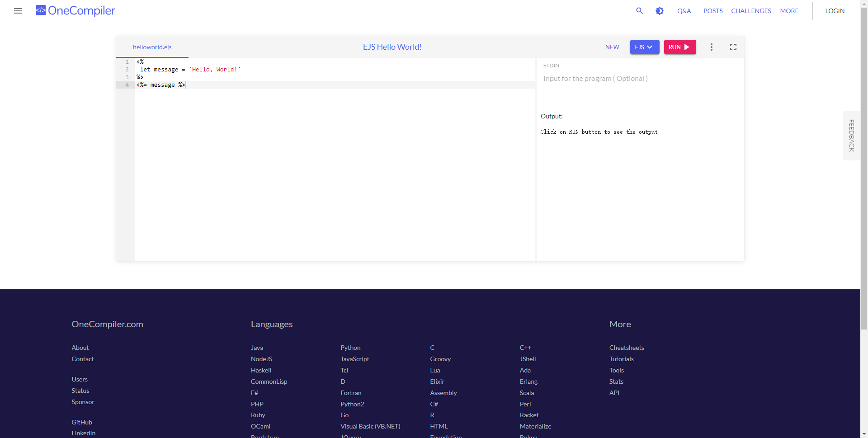Open the hamburger navigation menu

click(x=18, y=11)
